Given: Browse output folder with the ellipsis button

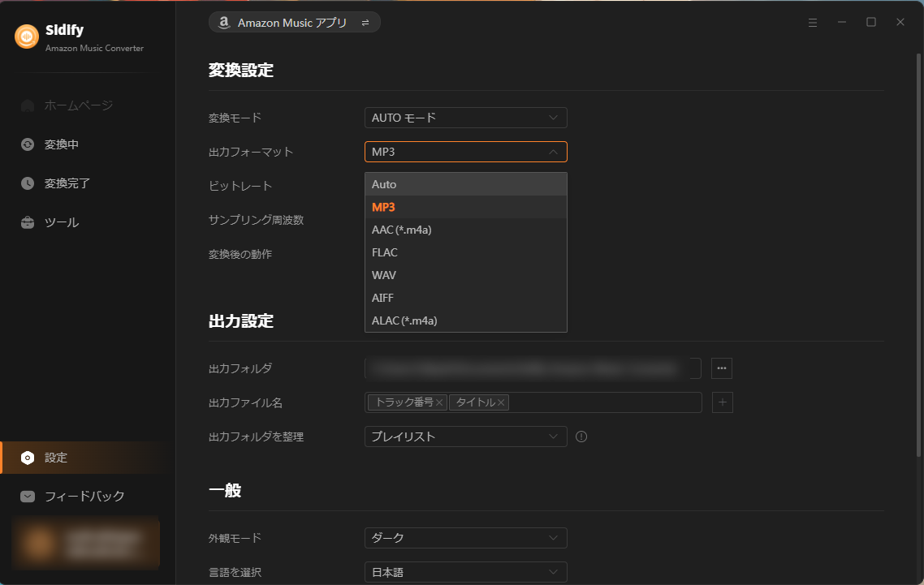Looking at the screenshot, I should pos(722,369).
